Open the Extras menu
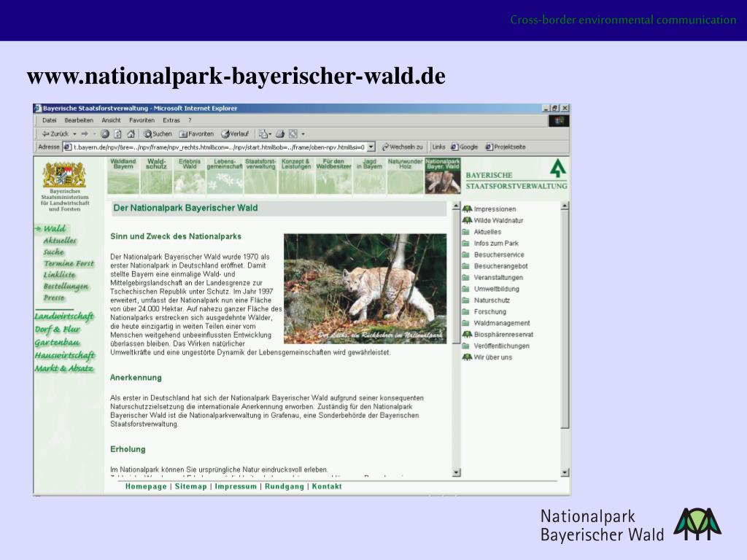 [x=171, y=120]
